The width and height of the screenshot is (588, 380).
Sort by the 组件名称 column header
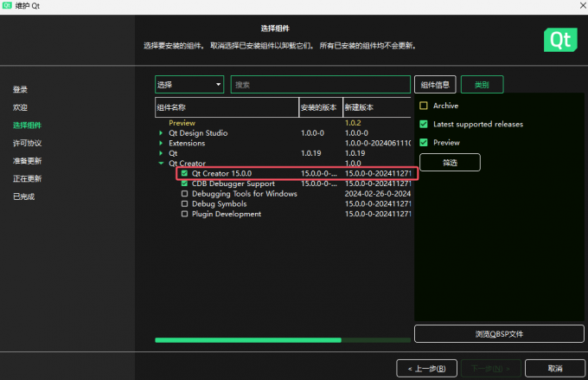click(x=227, y=107)
